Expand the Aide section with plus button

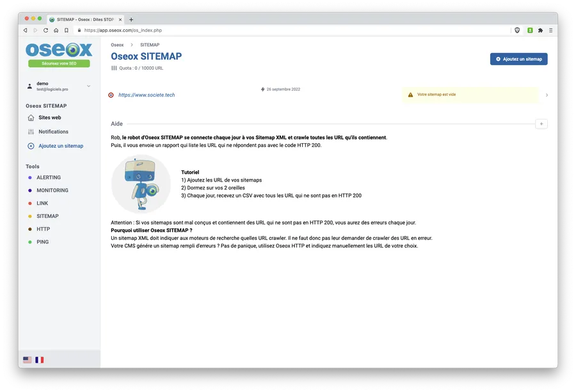541,124
